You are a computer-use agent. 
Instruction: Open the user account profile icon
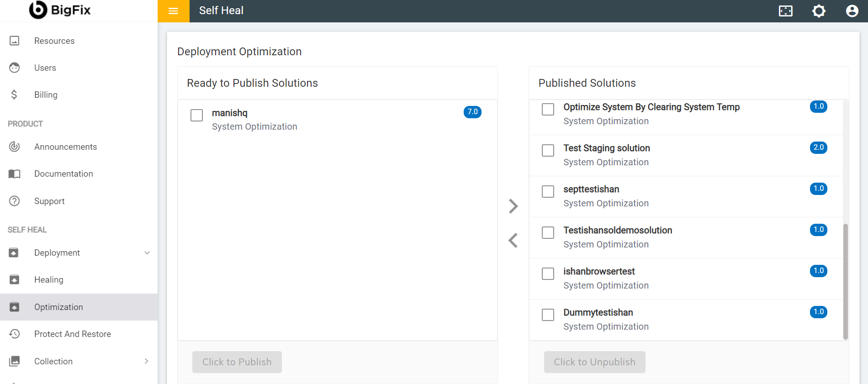tap(852, 11)
